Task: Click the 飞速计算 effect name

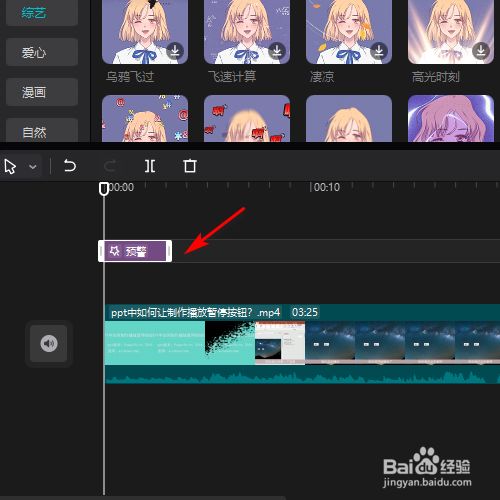Action: 232,77
